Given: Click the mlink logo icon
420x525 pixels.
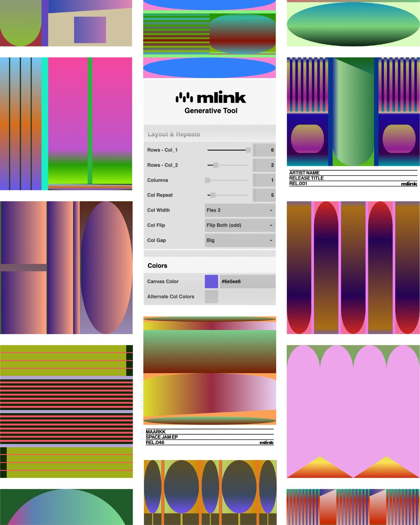Looking at the screenshot, I should point(184,97).
